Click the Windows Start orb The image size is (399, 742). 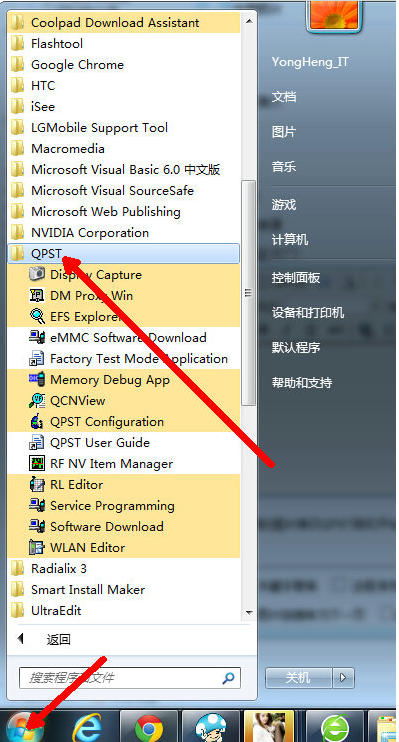[x=24, y=727]
